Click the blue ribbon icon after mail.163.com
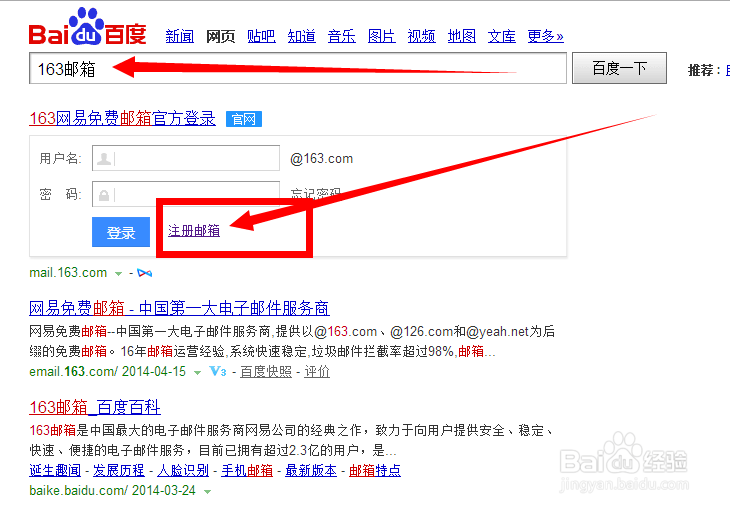Screen dimensions: 730x510 point(144,273)
